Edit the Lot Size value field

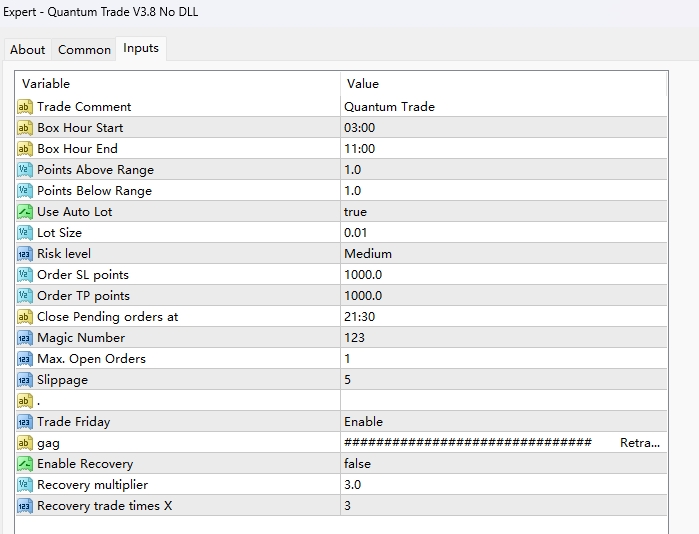point(356,233)
